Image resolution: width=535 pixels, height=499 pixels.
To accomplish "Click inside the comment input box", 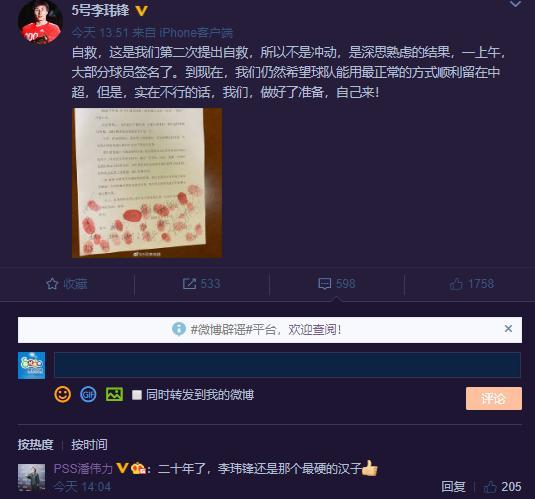I will pos(287,365).
